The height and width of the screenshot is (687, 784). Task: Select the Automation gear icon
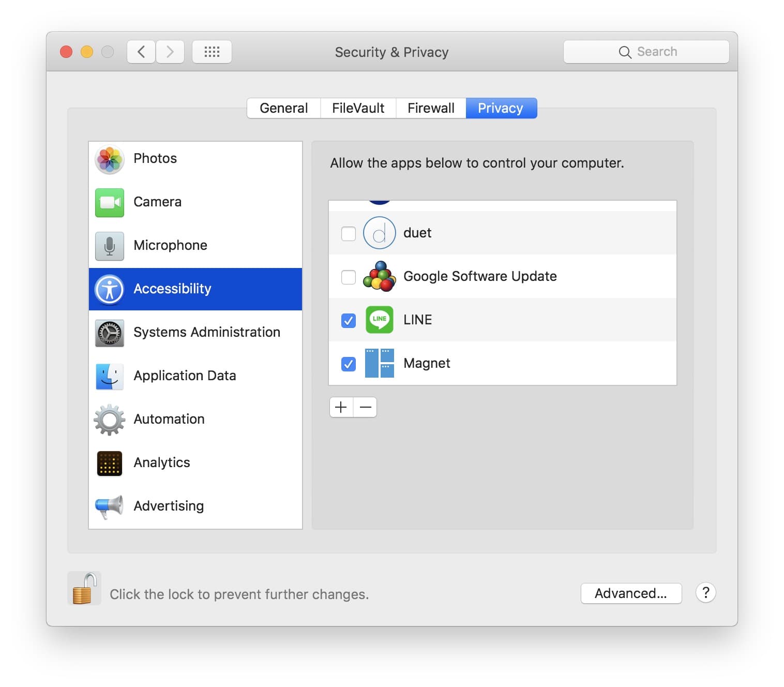coord(109,420)
